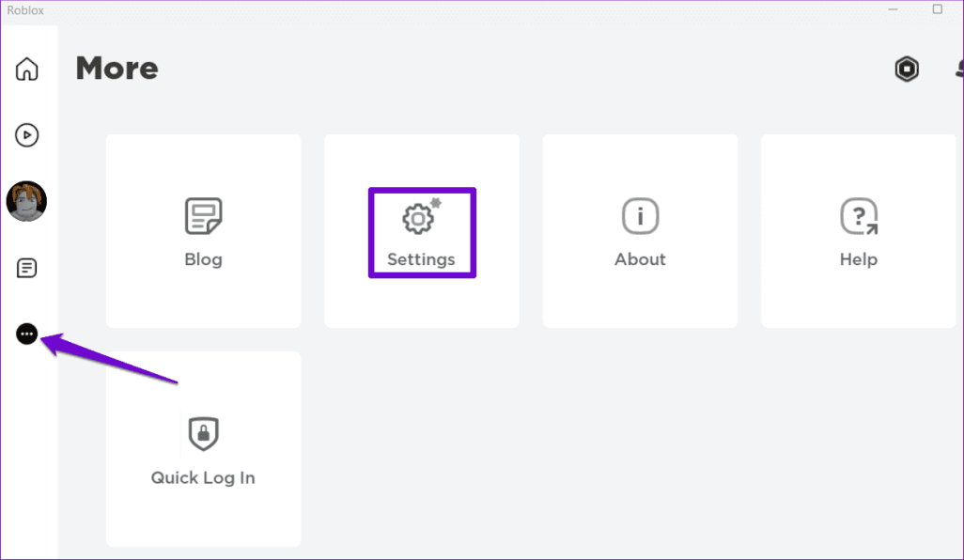Select the About text label
This screenshot has height=560, width=964.
[x=640, y=259]
